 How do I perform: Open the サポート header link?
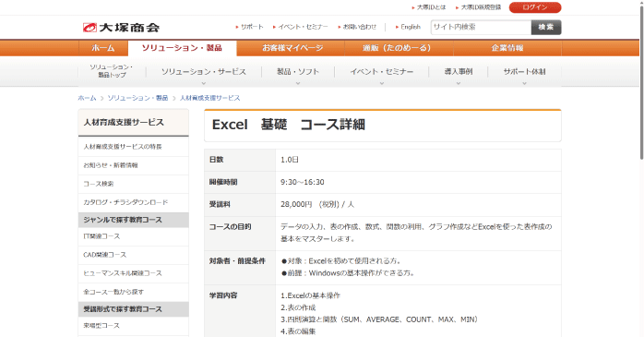tap(252, 27)
